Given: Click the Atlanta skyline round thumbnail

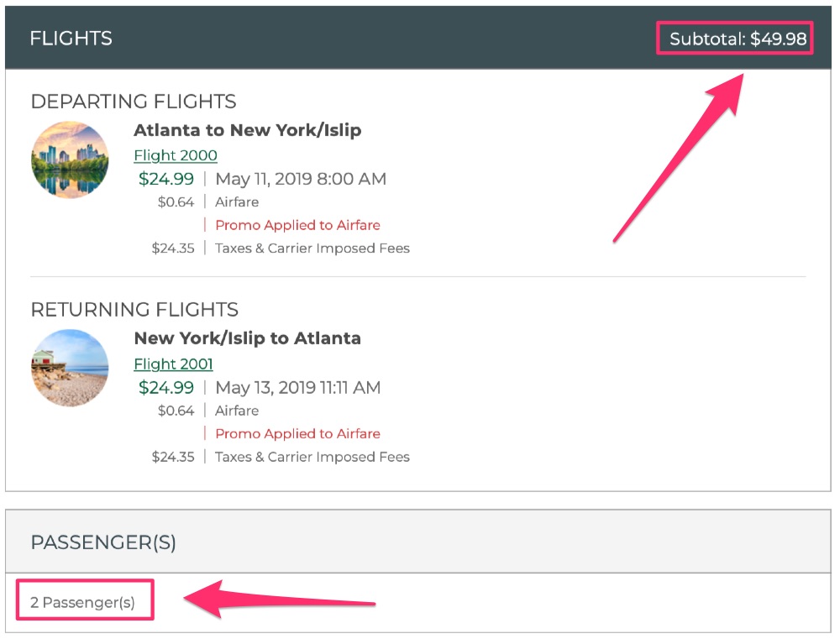Looking at the screenshot, I should [x=70, y=160].
